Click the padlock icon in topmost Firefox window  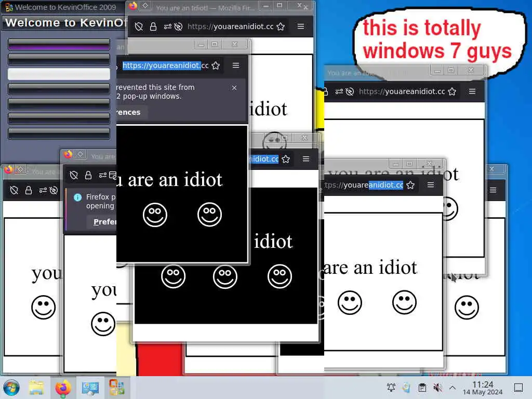tap(153, 26)
